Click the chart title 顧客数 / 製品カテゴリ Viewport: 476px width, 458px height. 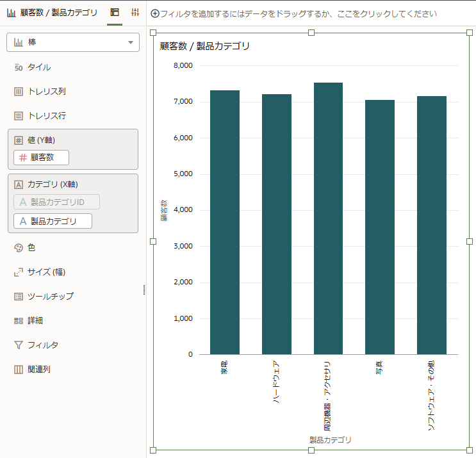pyautogui.click(x=204, y=46)
